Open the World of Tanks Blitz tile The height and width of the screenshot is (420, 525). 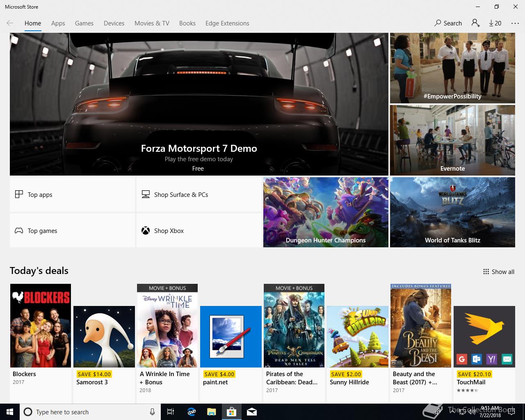tap(452, 212)
